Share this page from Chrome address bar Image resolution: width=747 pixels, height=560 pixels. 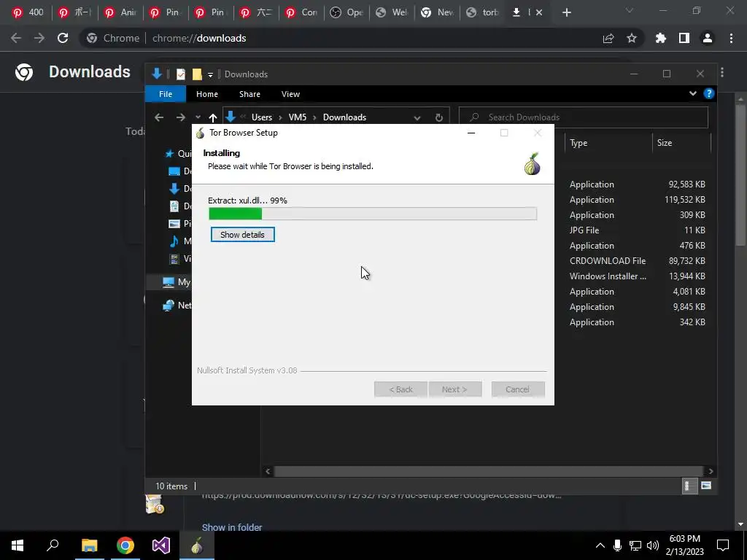point(608,38)
